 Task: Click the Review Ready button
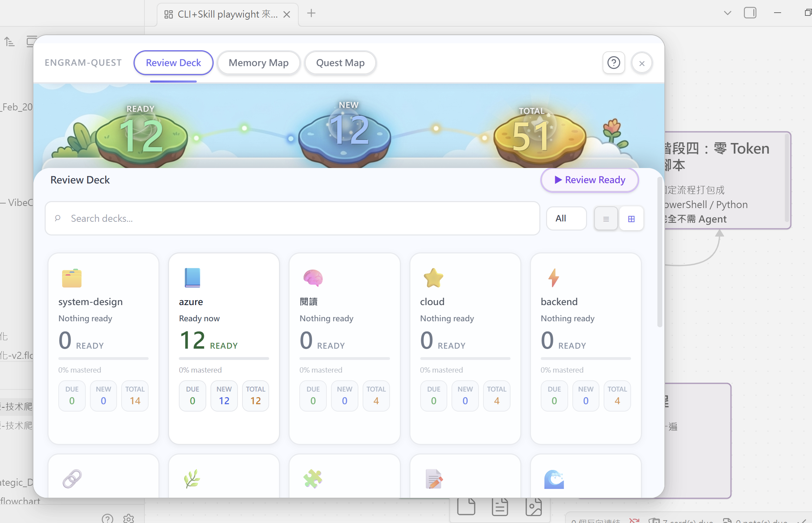[x=590, y=180]
